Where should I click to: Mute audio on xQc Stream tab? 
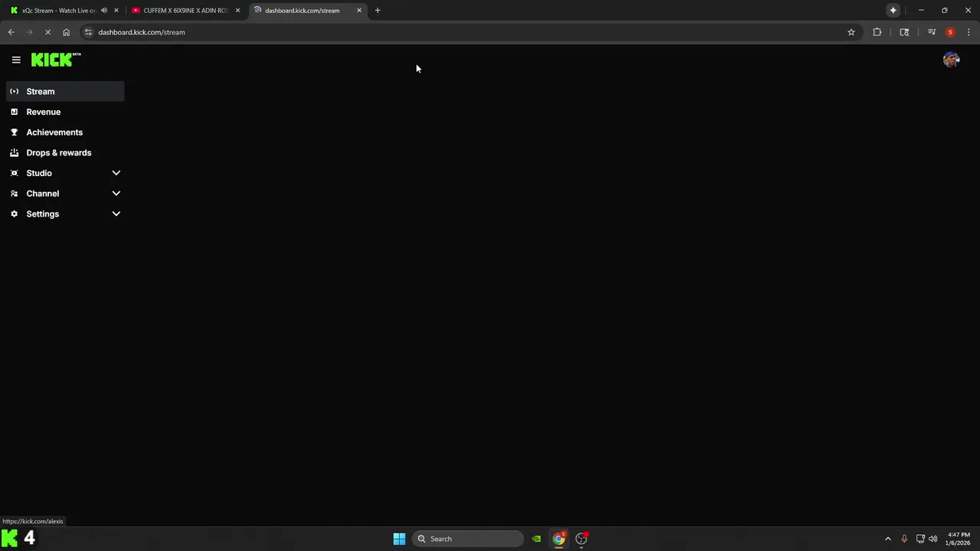[104, 10]
